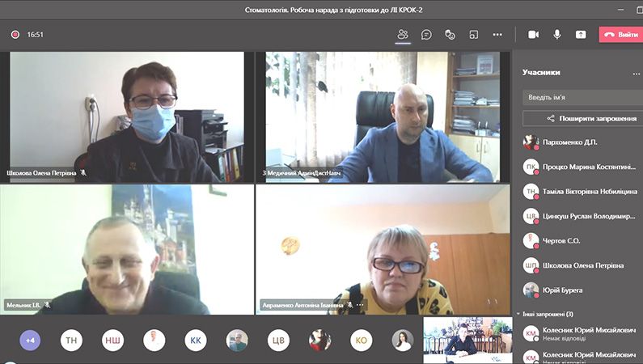Click the Введіть ім'я search field
Viewport: 643px width, 364px height.
(582, 98)
